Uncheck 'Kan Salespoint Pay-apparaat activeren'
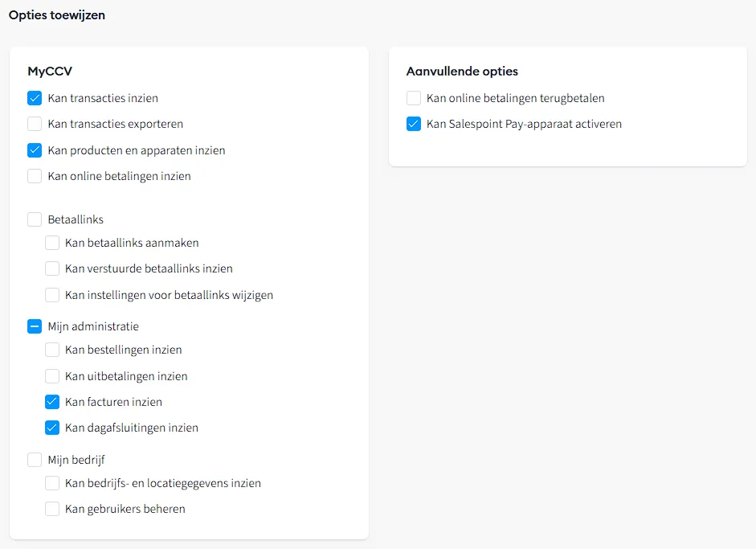Viewport: 756px width, 549px height. pyautogui.click(x=414, y=124)
